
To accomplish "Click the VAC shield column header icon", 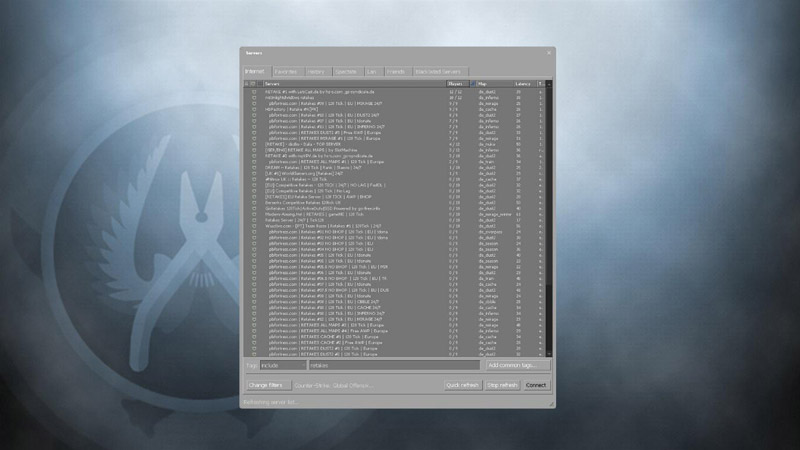I will (x=253, y=84).
